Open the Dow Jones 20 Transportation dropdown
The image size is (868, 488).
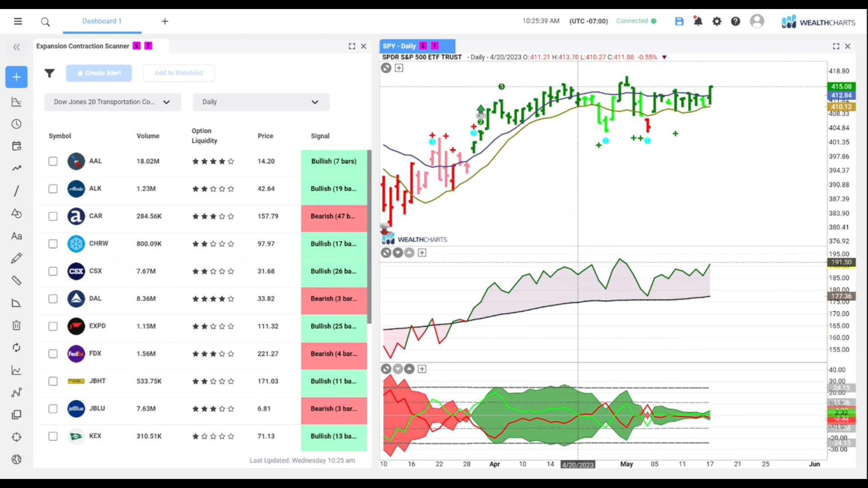point(113,102)
